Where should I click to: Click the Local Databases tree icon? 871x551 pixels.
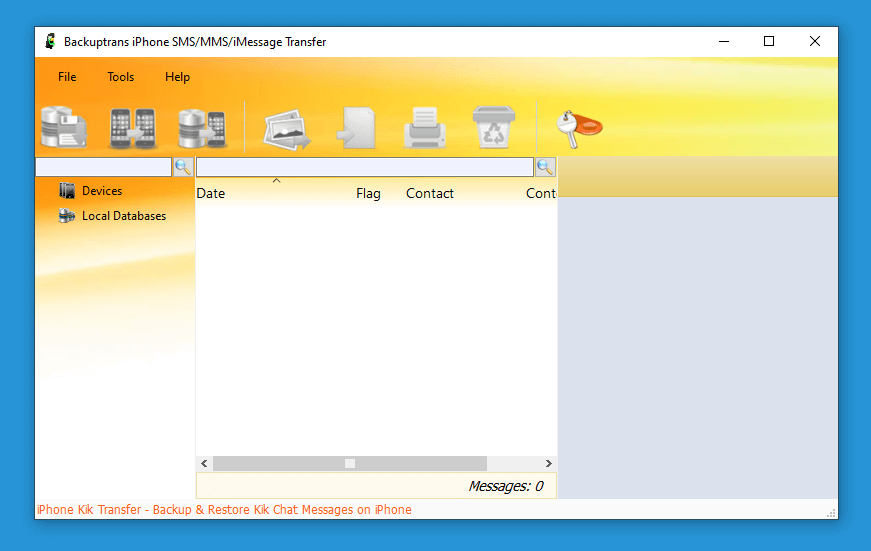pos(67,216)
